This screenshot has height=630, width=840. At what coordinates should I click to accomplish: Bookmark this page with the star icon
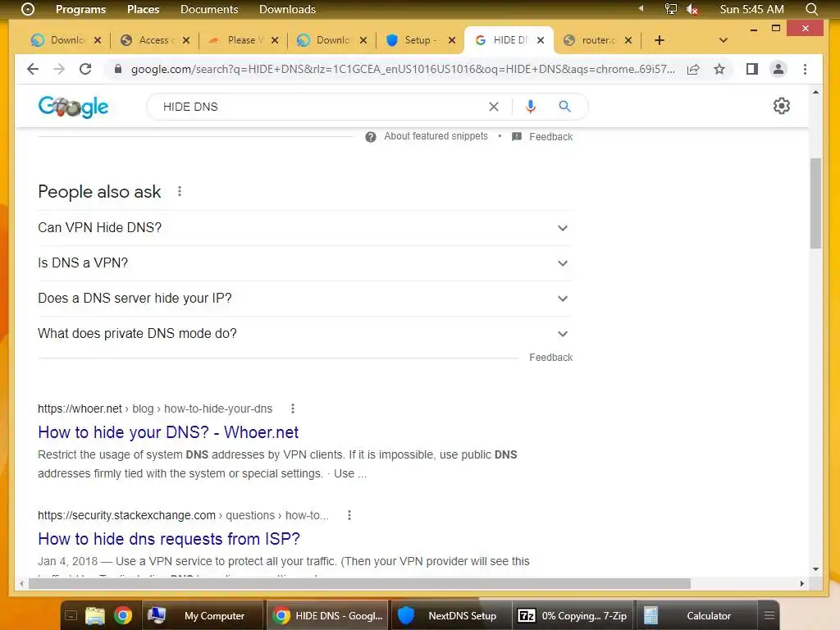pos(719,69)
